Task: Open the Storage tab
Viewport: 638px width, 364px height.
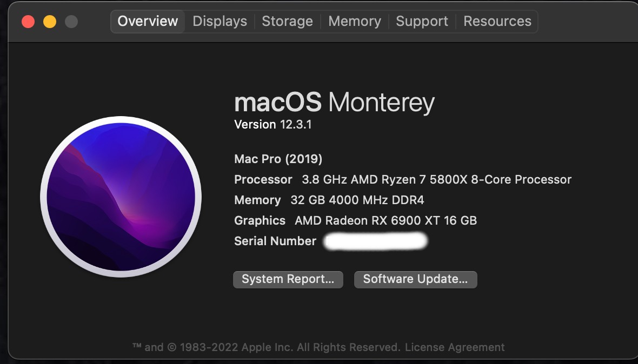Action: (287, 22)
